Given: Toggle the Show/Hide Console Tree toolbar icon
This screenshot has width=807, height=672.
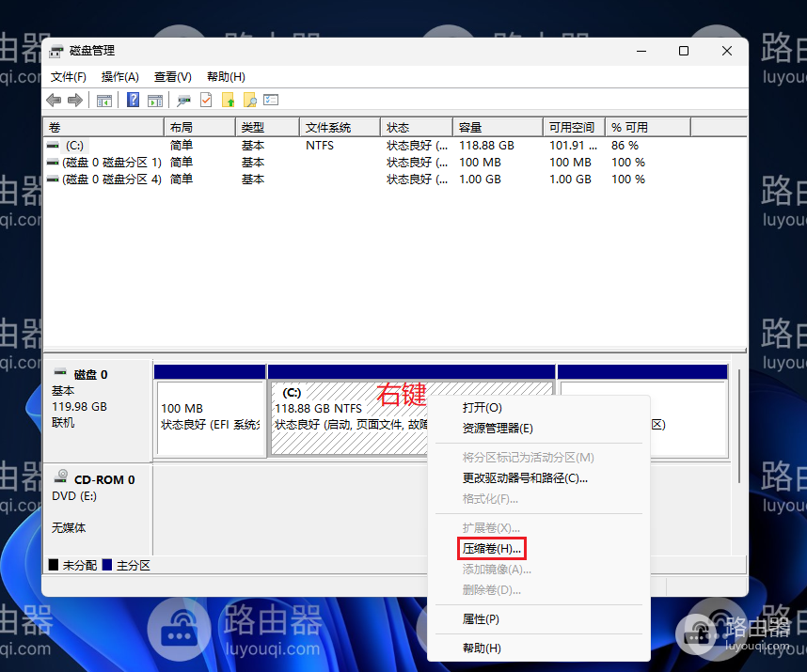Looking at the screenshot, I should click(104, 101).
